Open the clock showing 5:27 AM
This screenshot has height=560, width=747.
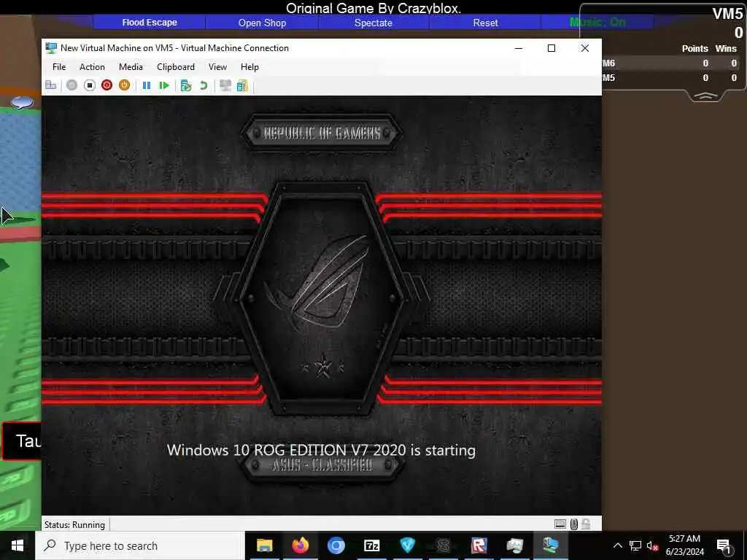pos(684,545)
